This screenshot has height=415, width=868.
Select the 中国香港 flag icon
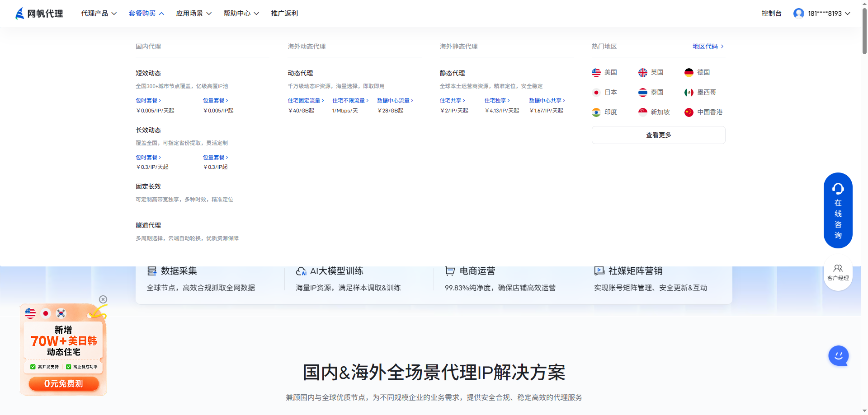(x=689, y=112)
